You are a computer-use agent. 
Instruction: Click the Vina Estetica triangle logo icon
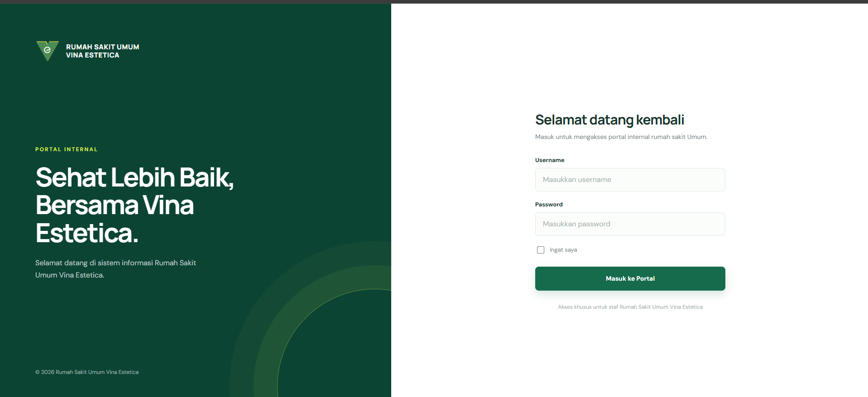click(x=48, y=51)
